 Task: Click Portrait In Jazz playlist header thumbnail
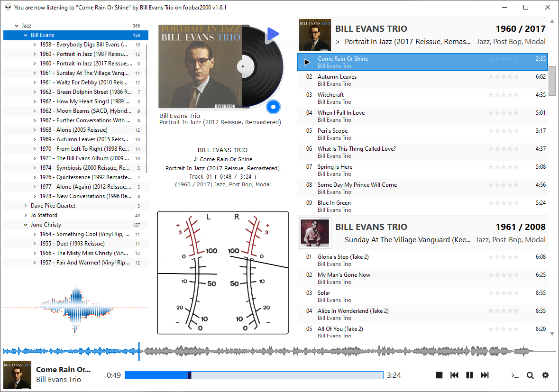(315, 35)
